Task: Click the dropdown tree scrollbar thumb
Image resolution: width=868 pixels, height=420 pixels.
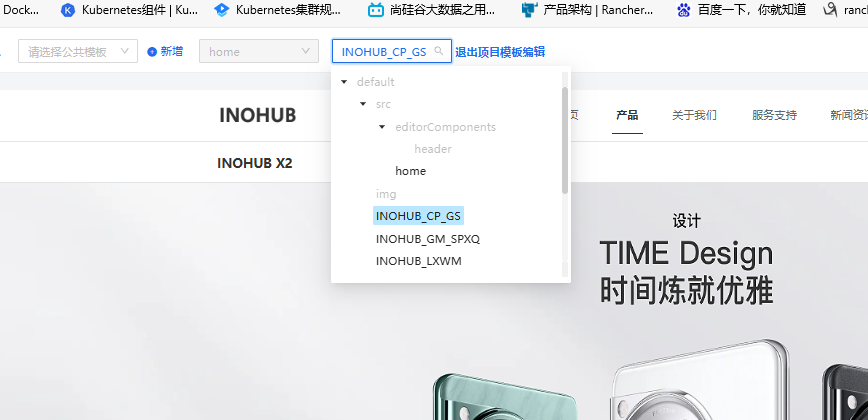Action: click(x=565, y=140)
